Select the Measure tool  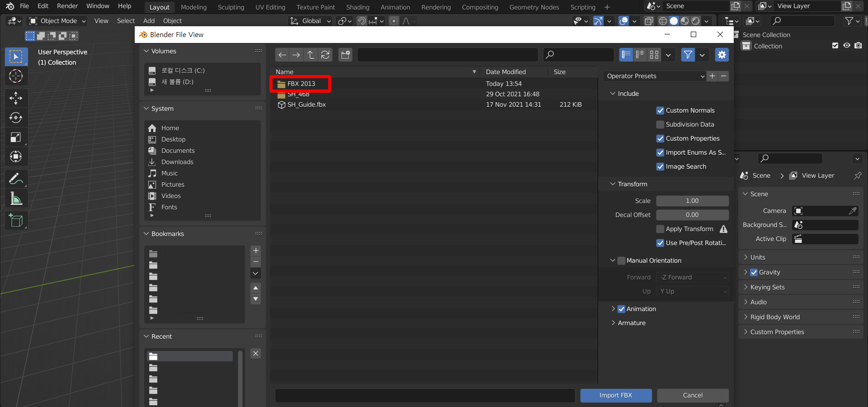click(16, 198)
